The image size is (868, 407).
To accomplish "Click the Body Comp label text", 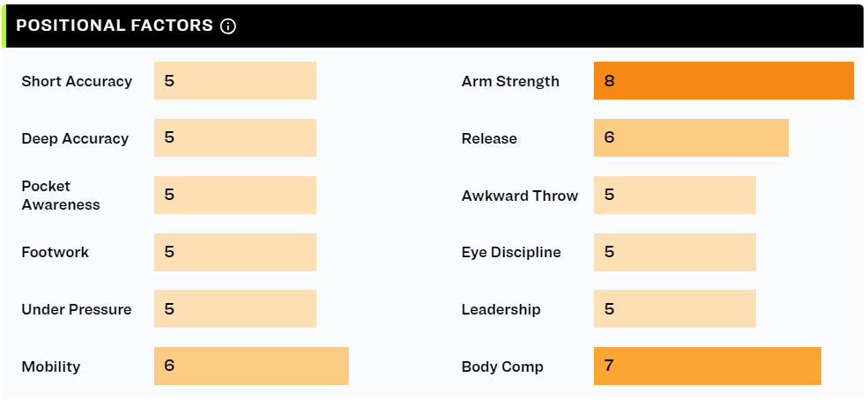I will (502, 366).
